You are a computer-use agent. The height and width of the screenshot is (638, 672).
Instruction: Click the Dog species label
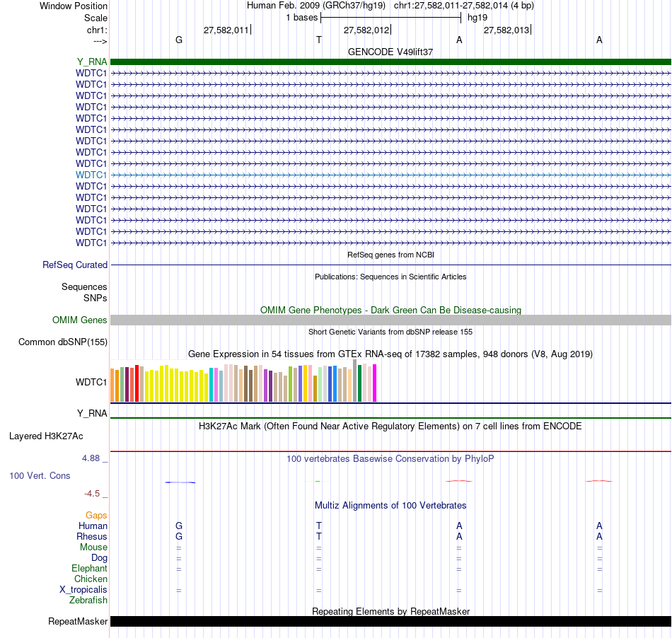(99, 557)
